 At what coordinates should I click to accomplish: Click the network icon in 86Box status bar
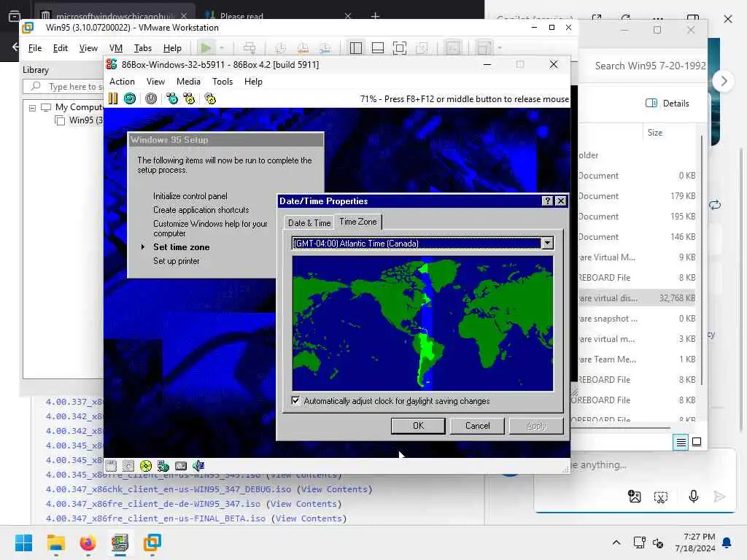[x=163, y=466]
